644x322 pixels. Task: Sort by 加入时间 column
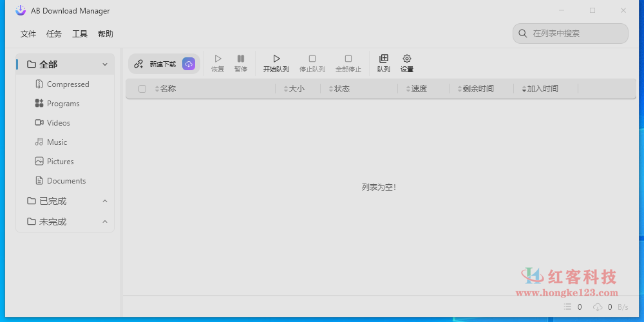pyautogui.click(x=540, y=89)
